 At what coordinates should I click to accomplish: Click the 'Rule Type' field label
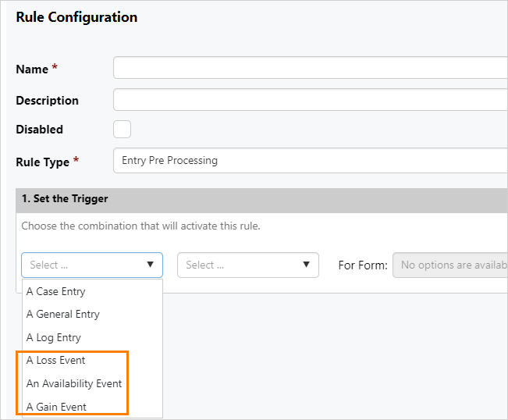[x=43, y=162]
